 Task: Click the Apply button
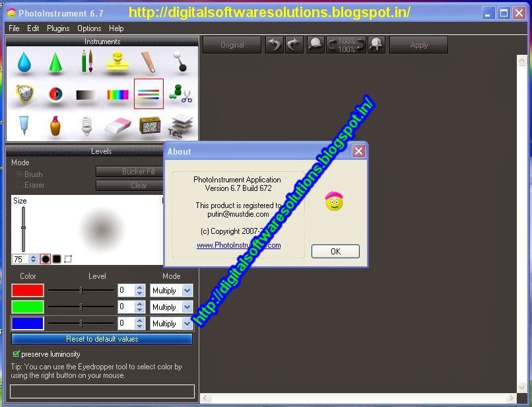click(419, 45)
